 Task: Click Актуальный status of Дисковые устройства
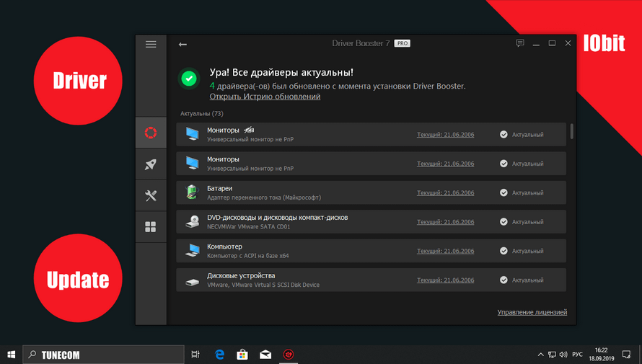click(x=528, y=280)
